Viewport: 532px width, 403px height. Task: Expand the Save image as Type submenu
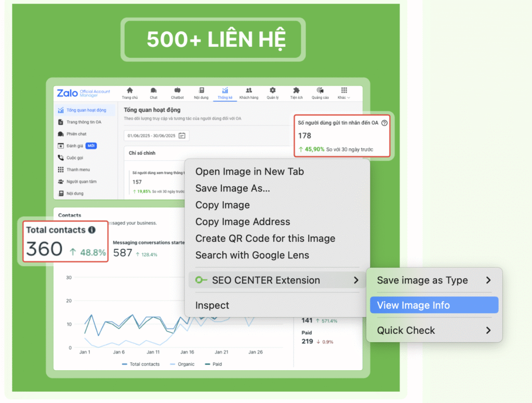434,280
